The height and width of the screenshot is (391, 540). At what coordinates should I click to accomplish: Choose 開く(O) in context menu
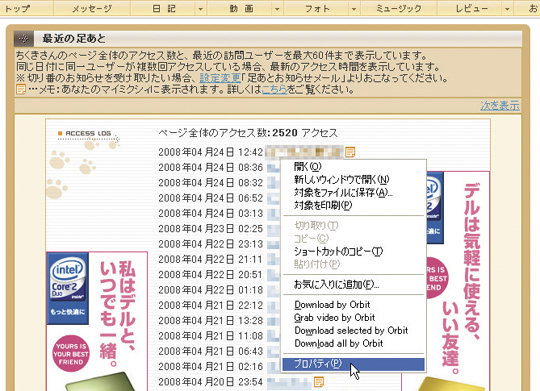tap(353, 167)
